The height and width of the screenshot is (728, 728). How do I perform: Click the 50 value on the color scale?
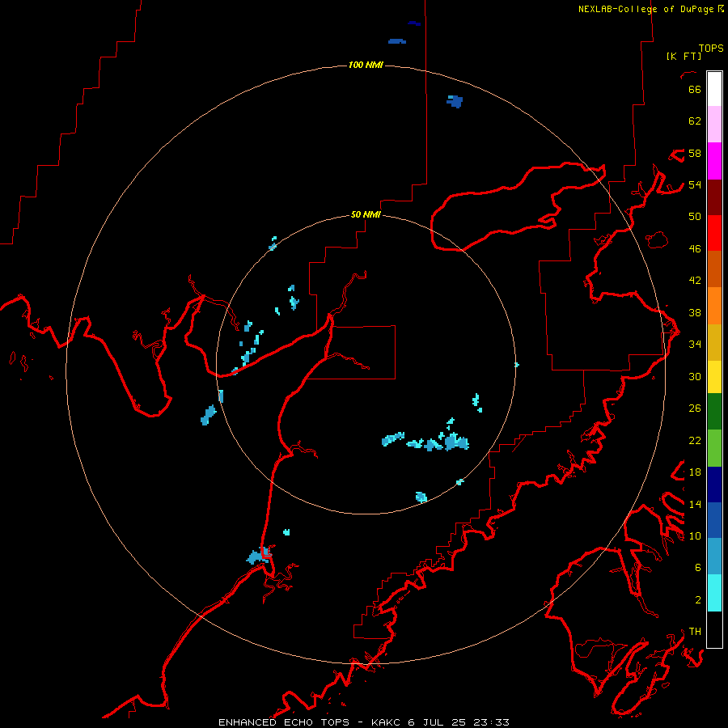695,217
